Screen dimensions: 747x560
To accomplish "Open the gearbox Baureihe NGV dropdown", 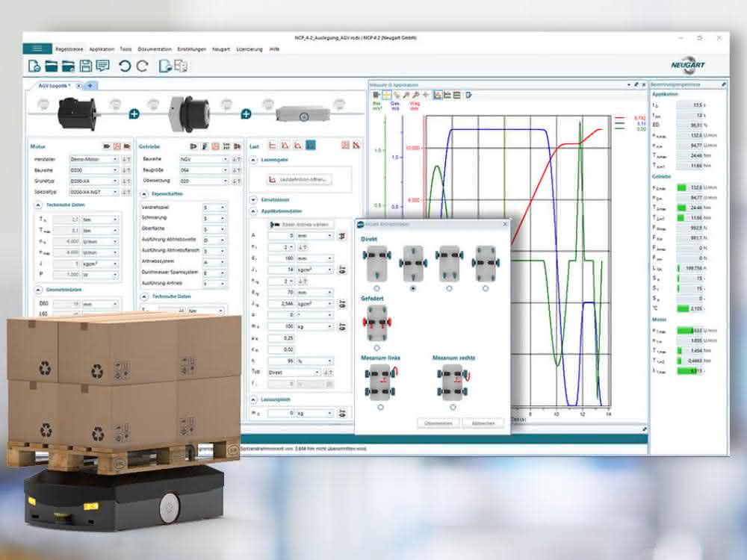I will click(204, 159).
